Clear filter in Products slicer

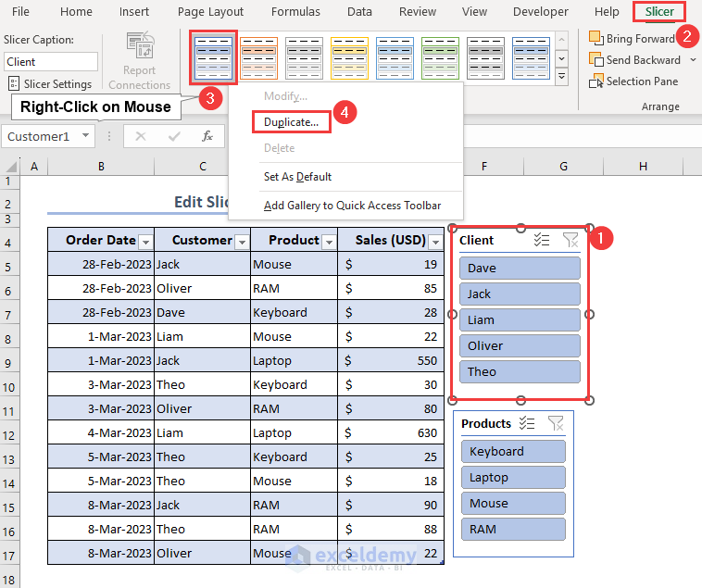point(556,423)
